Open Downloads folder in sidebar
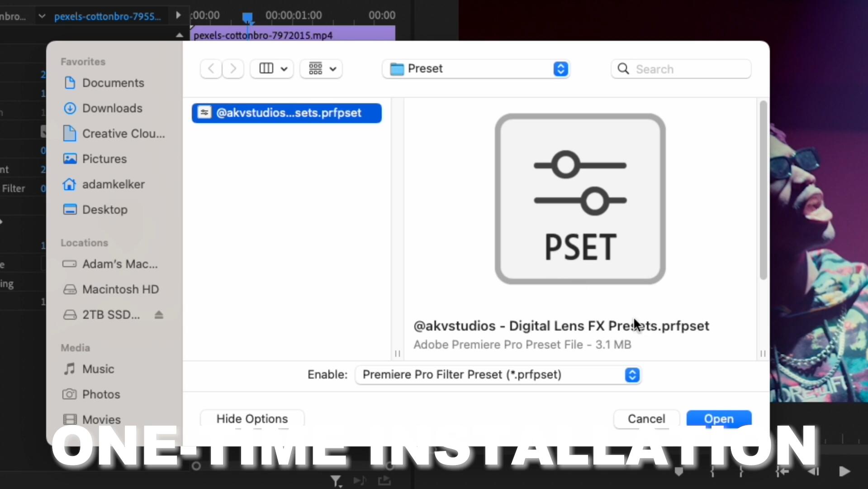This screenshot has width=868, height=489. pos(103,108)
